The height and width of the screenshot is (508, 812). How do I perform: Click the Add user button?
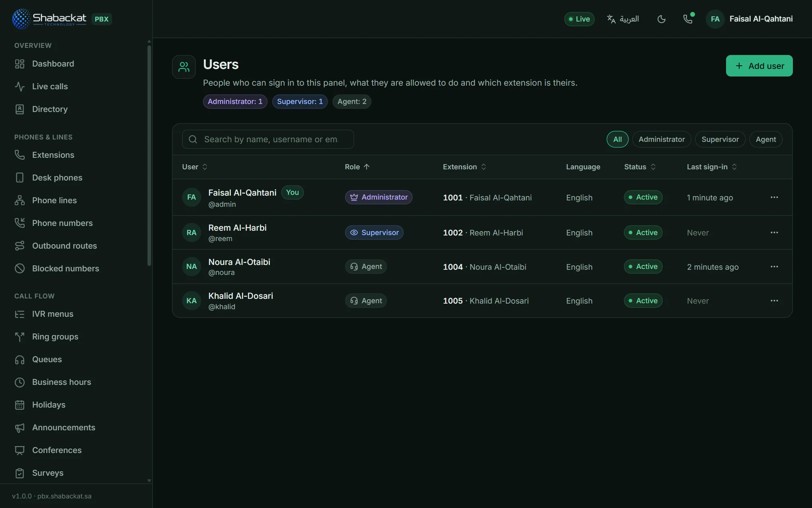pyautogui.click(x=759, y=66)
